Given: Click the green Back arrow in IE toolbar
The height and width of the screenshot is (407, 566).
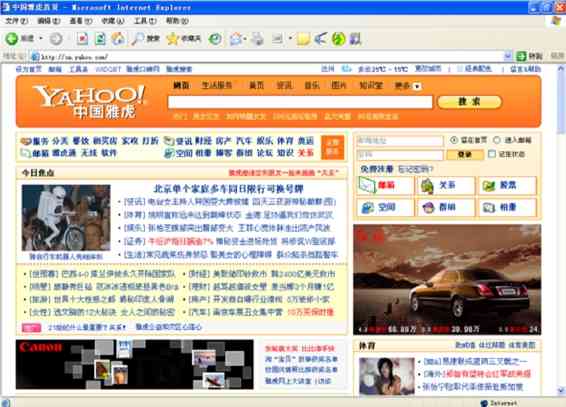Looking at the screenshot, I should point(11,38).
